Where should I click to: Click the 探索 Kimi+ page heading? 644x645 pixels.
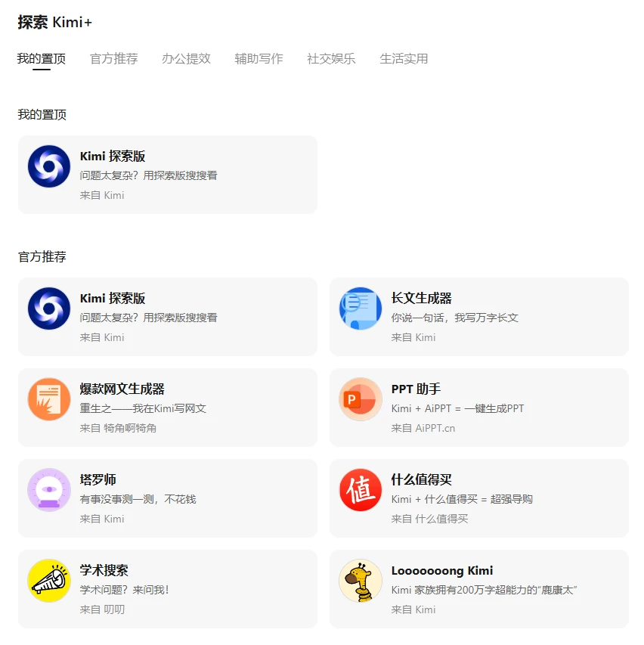(54, 22)
